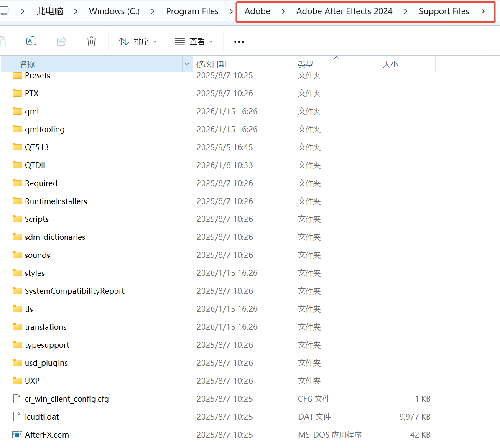500x448 pixels.
Task: Expand chevron after Support Files in path
Action: pyautogui.click(x=483, y=11)
